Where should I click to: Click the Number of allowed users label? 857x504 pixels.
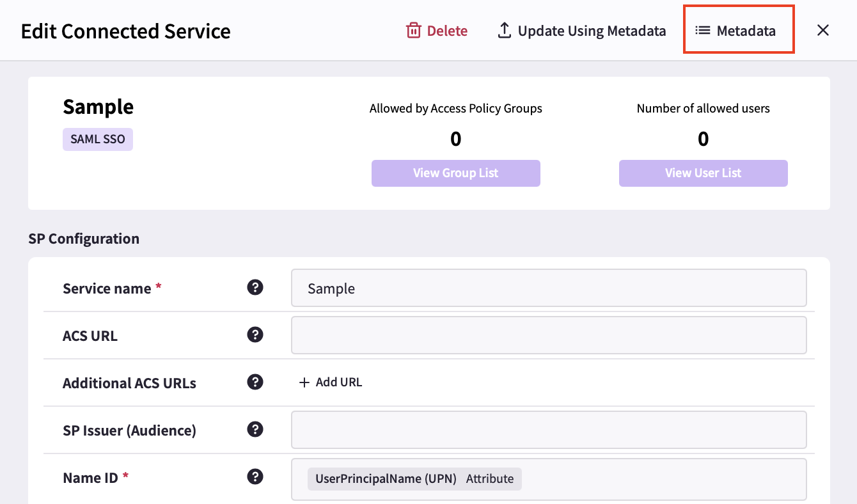tap(704, 109)
